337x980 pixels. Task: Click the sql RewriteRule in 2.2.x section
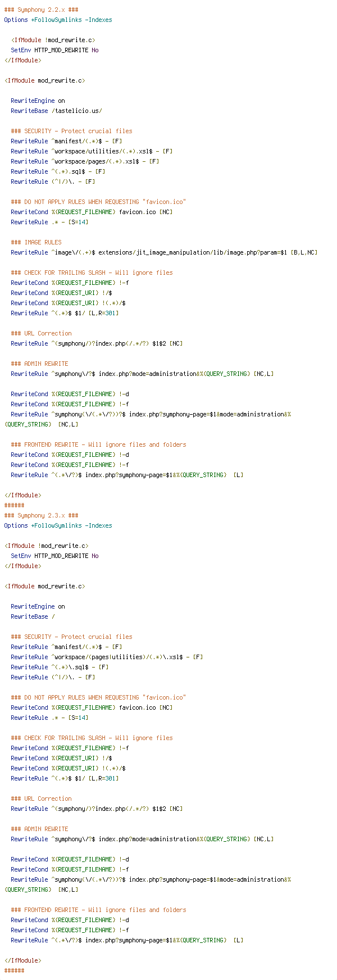pyautogui.click(x=58, y=171)
